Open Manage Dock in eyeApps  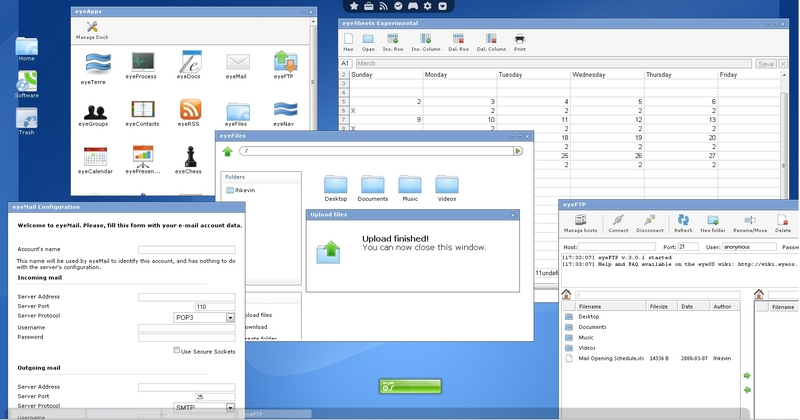[x=92, y=30]
